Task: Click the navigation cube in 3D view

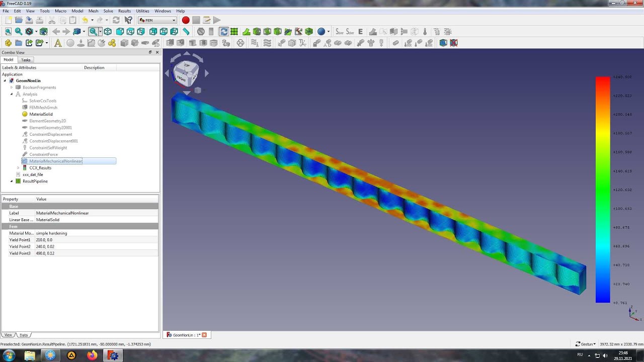Action: (186, 73)
